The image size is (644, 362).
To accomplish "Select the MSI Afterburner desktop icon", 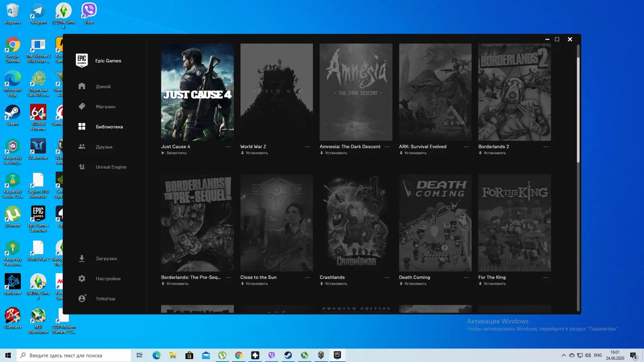I will click(x=38, y=321).
